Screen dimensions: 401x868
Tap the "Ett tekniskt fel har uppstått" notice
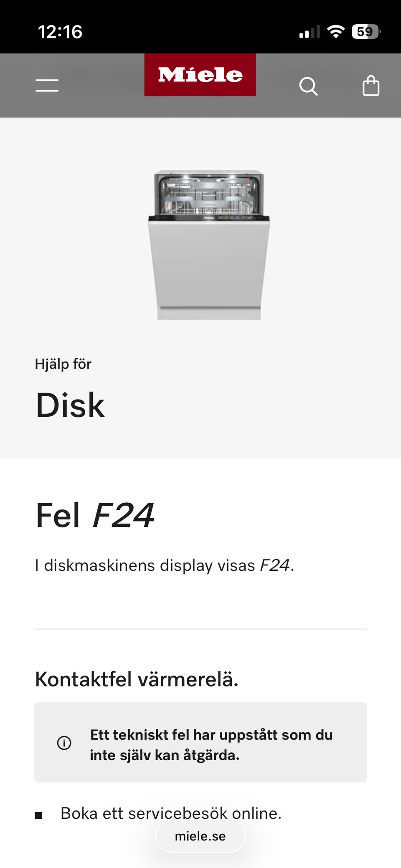point(211,744)
